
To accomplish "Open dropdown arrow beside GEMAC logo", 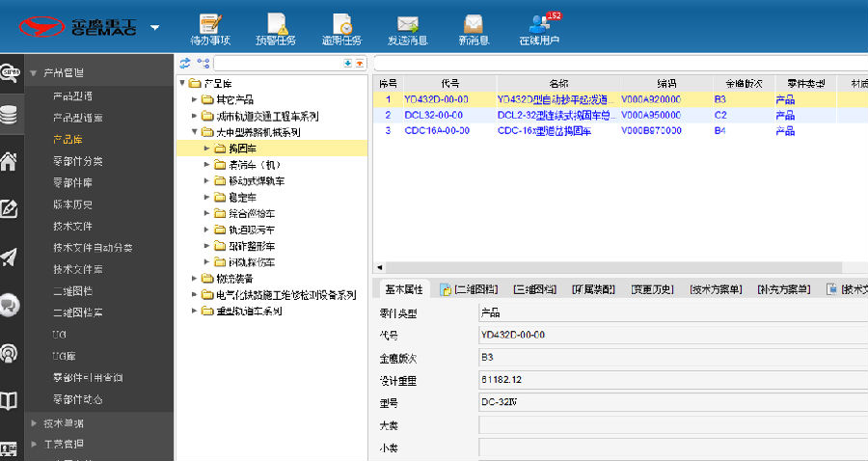I will point(155,27).
